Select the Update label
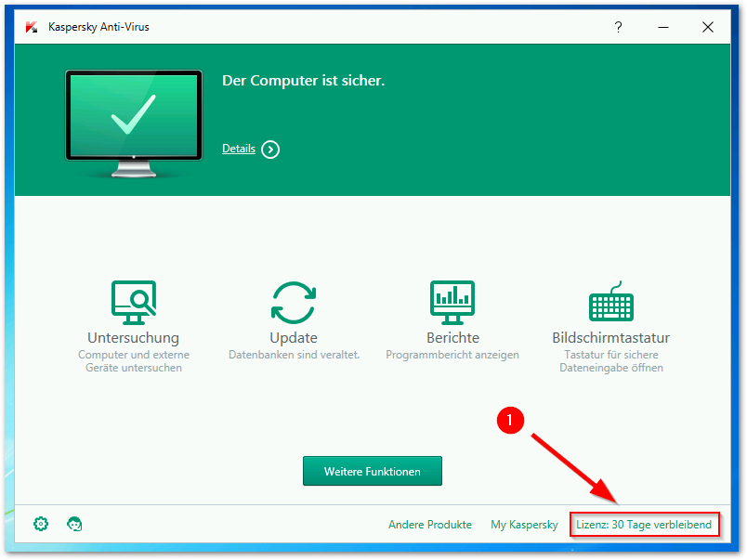Image resolution: width=747 pixels, height=560 pixels. (x=294, y=338)
